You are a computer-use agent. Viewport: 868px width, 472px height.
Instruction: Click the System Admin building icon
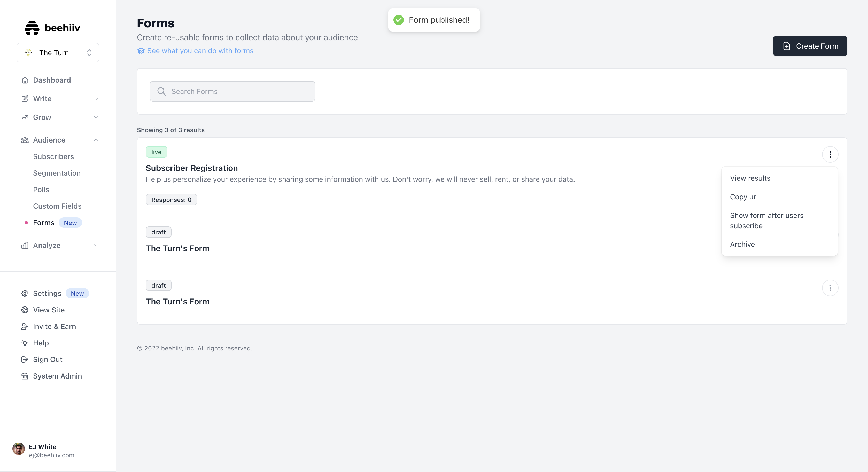(25, 376)
